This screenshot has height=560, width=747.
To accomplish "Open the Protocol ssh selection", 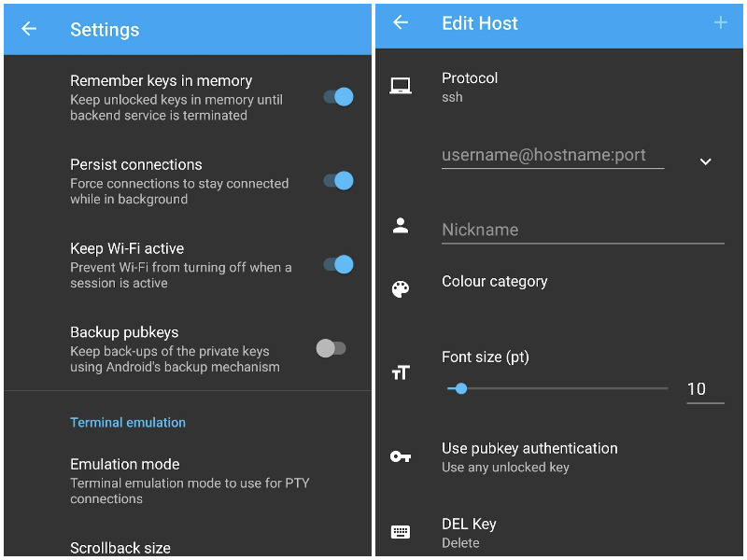I will (x=558, y=87).
